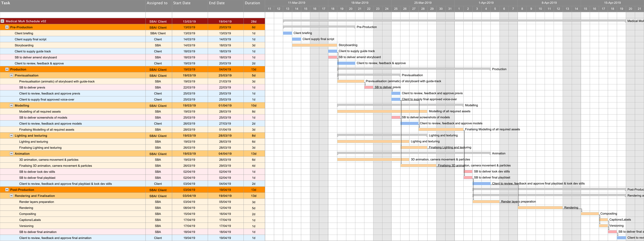644x241 pixels.
Task: Select SB to deliver previs row
Action: point(132,88)
